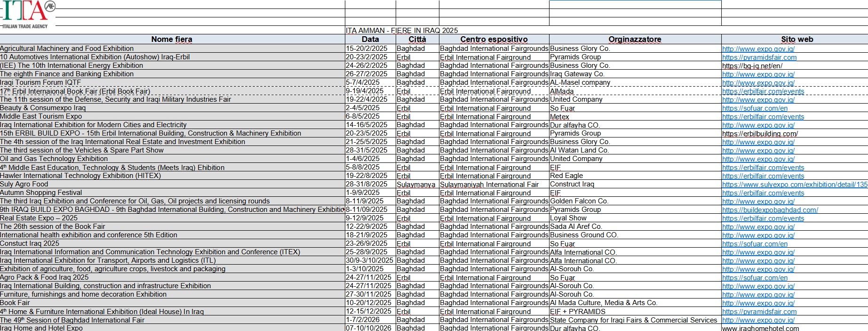
Task: Select the "Al Watan Land Co." organizer cell
Action: click(x=635, y=150)
